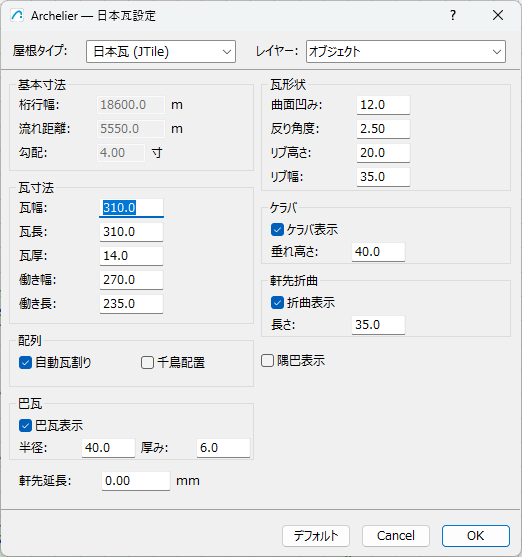Click the リブ幅 input field
Screen dimensions: 522x557
[x=383, y=177]
